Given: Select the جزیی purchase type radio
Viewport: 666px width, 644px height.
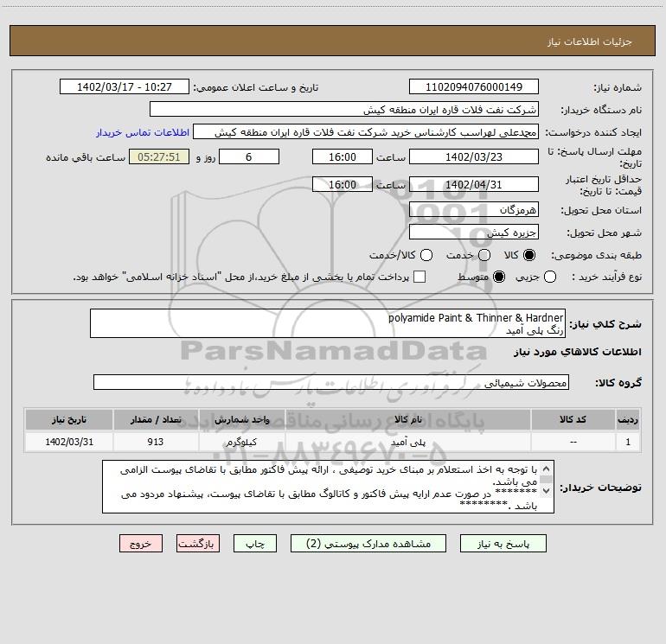Looking at the screenshot, I should tap(549, 277).
